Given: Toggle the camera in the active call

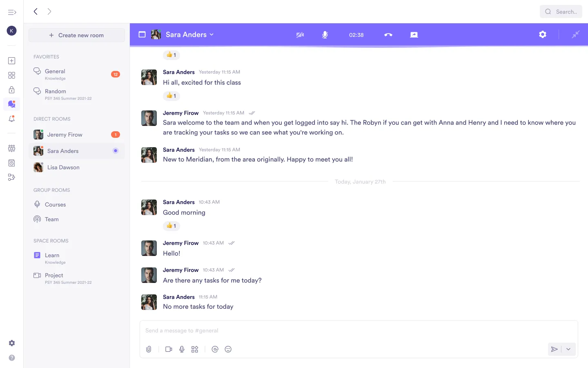Looking at the screenshot, I should click(x=300, y=35).
